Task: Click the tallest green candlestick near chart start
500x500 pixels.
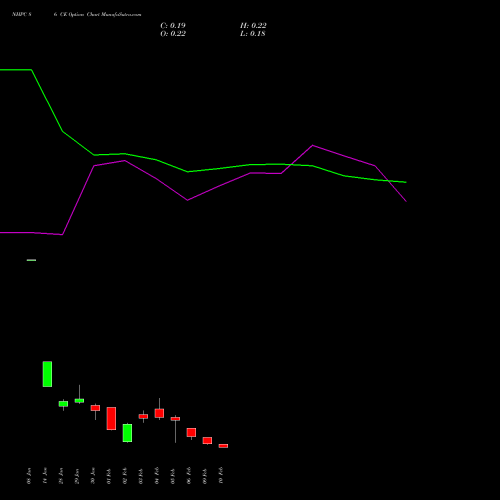Action: (x=47, y=374)
